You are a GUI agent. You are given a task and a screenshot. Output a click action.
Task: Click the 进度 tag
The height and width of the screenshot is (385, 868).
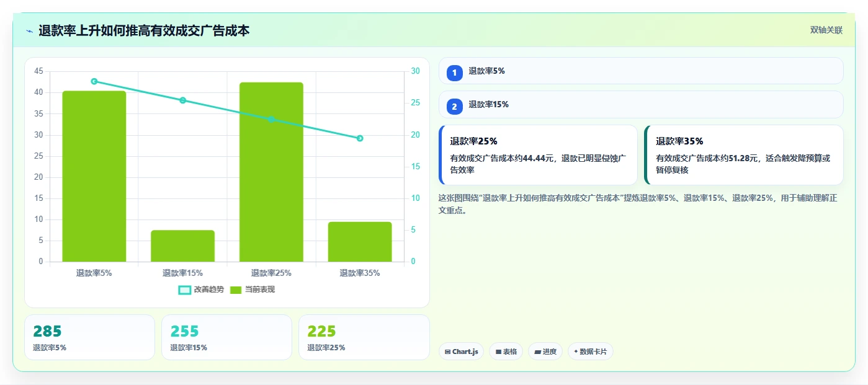click(545, 352)
